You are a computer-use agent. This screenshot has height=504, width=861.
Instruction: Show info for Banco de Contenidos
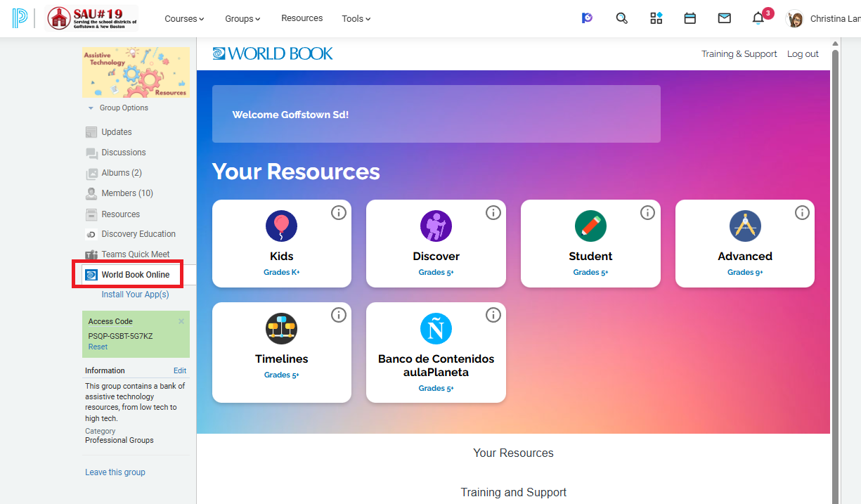click(493, 315)
